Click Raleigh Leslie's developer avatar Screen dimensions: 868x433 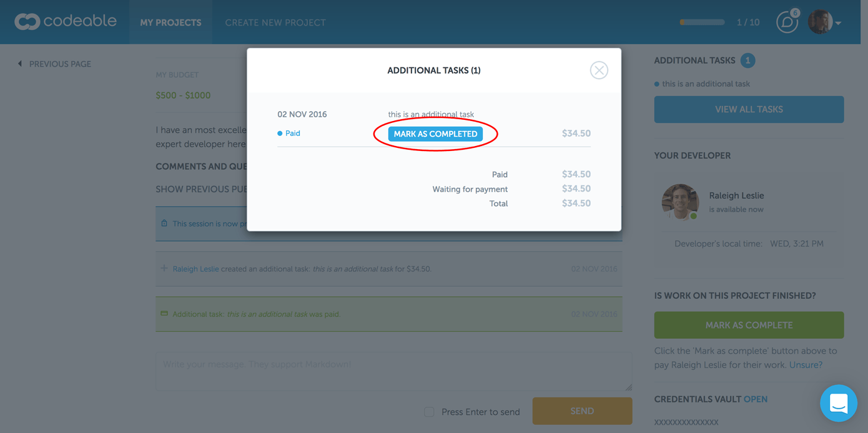[680, 202]
